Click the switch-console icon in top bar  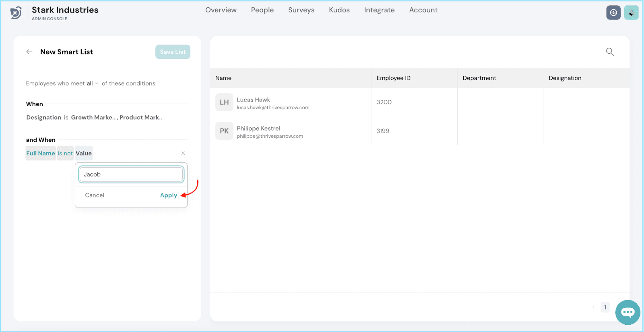click(x=613, y=13)
